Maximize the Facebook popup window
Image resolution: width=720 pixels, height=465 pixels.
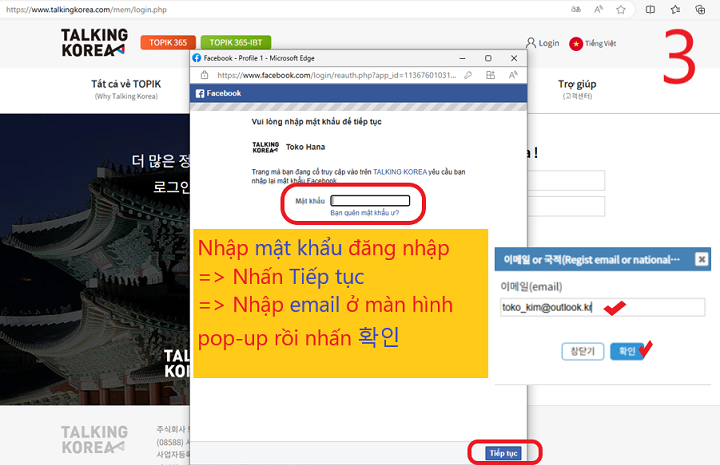pyautogui.click(x=488, y=58)
